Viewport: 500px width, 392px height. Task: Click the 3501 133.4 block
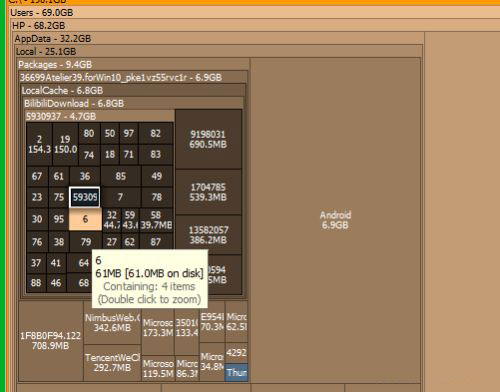pos(187,328)
